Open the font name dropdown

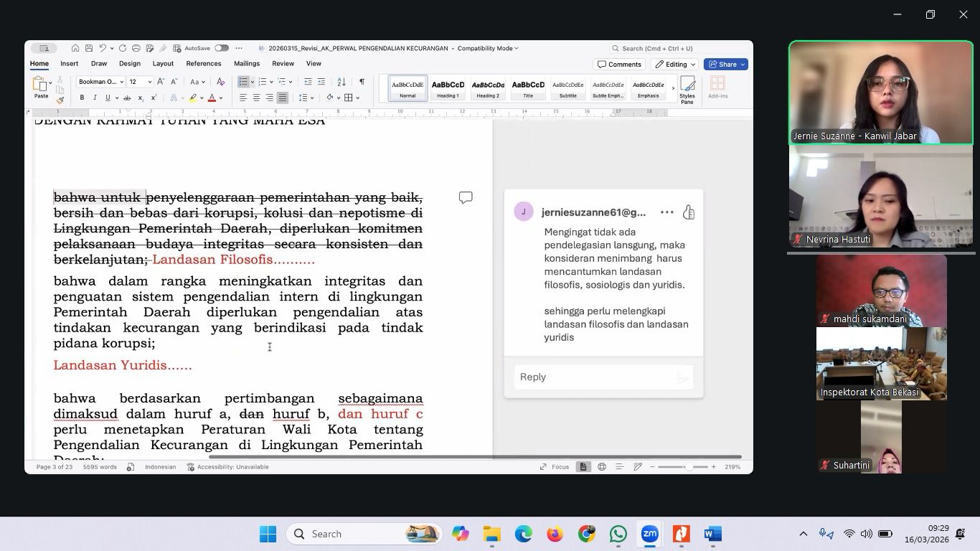click(x=121, y=82)
